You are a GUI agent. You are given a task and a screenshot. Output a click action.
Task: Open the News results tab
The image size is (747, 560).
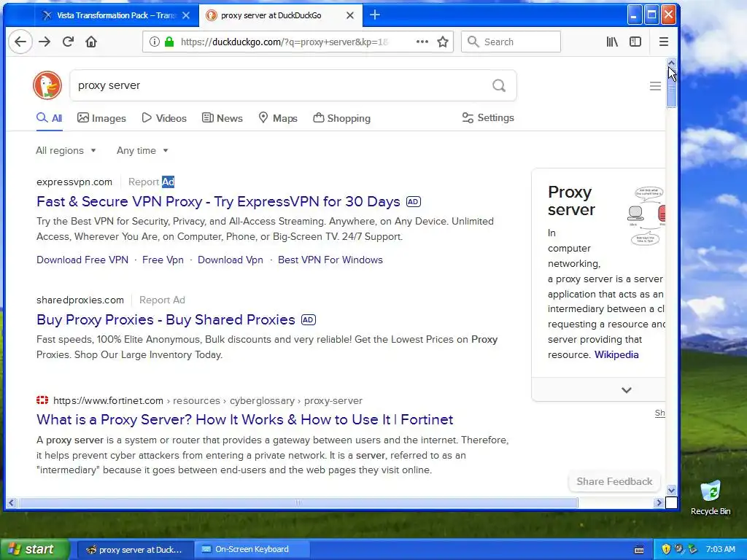(x=222, y=118)
